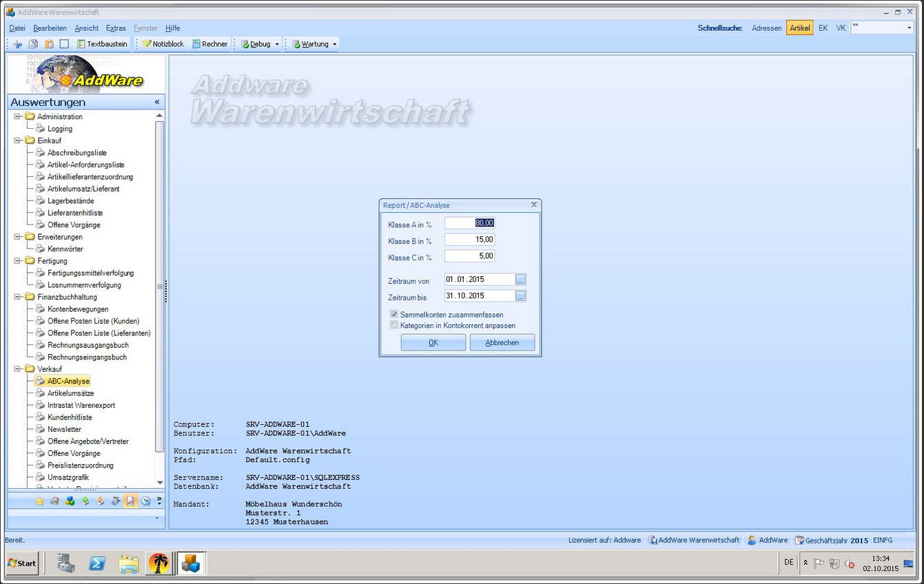Image resolution: width=924 pixels, height=584 pixels.
Task: Click the Copy toolbar icon
Action: [33, 44]
